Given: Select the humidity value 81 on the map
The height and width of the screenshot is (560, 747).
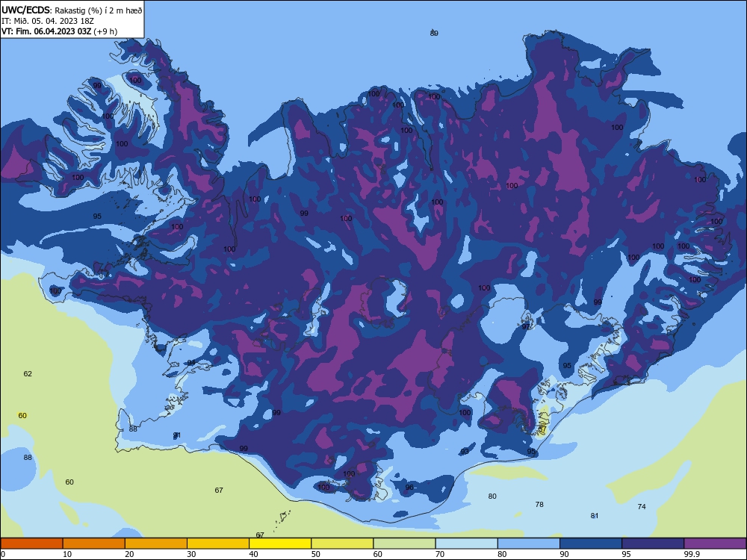Looking at the screenshot, I should [x=595, y=516].
